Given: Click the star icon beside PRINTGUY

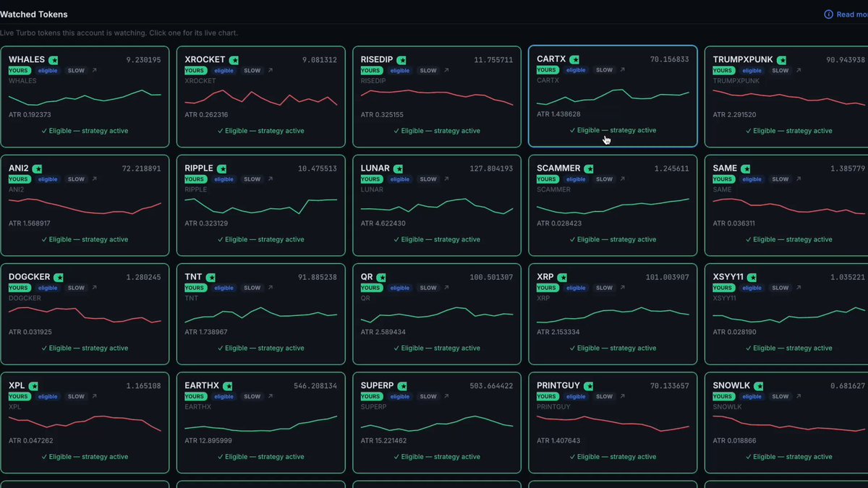Looking at the screenshot, I should [x=589, y=386].
